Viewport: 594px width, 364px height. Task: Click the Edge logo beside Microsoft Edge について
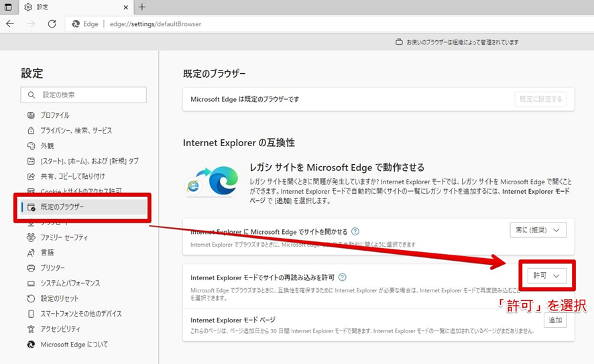(x=31, y=345)
